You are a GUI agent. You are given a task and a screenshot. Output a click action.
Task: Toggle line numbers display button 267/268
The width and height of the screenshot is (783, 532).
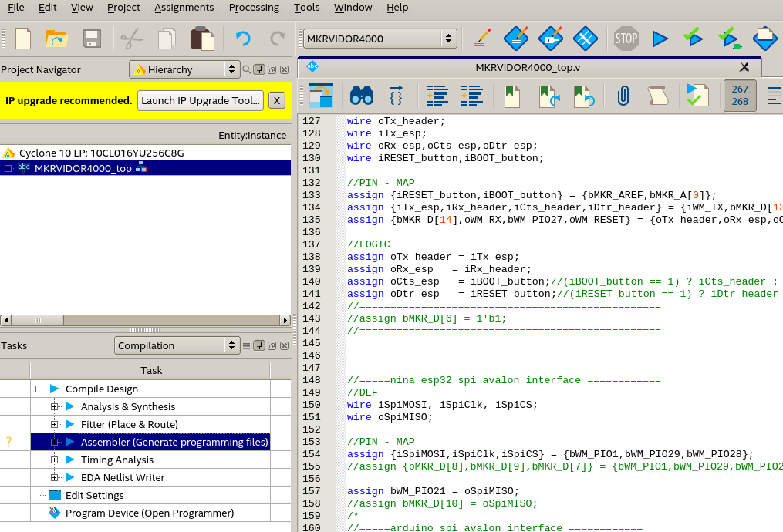[739, 96]
